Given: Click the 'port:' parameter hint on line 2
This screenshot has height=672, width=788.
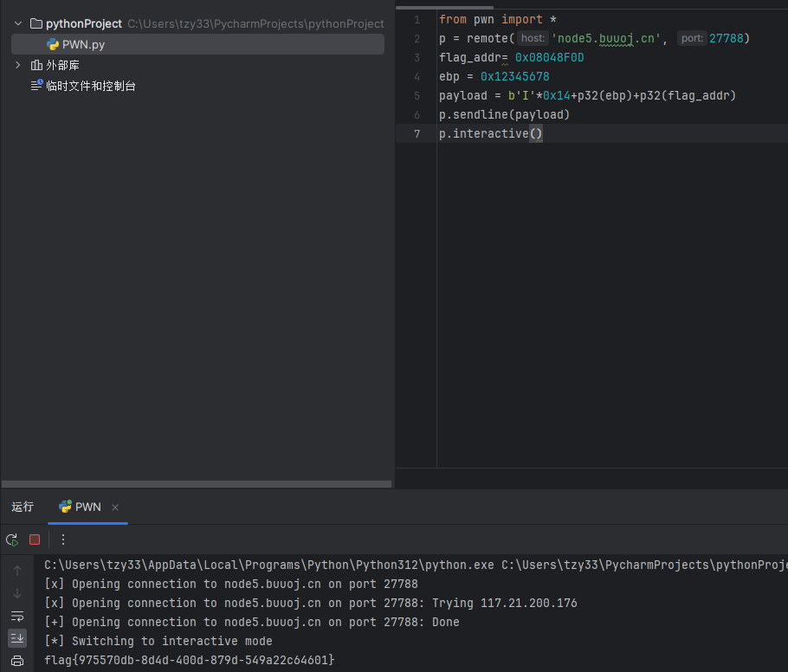Looking at the screenshot, I should [692, 38].
